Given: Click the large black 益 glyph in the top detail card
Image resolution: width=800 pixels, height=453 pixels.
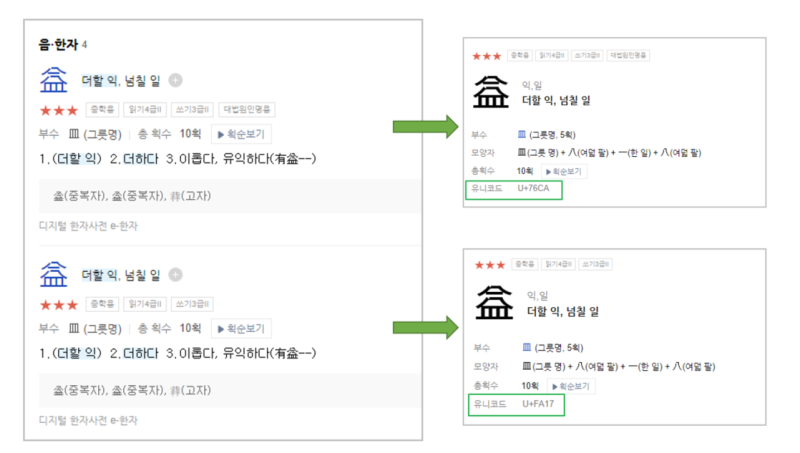Looking at the screenshot, I should (x=491, y=92).
